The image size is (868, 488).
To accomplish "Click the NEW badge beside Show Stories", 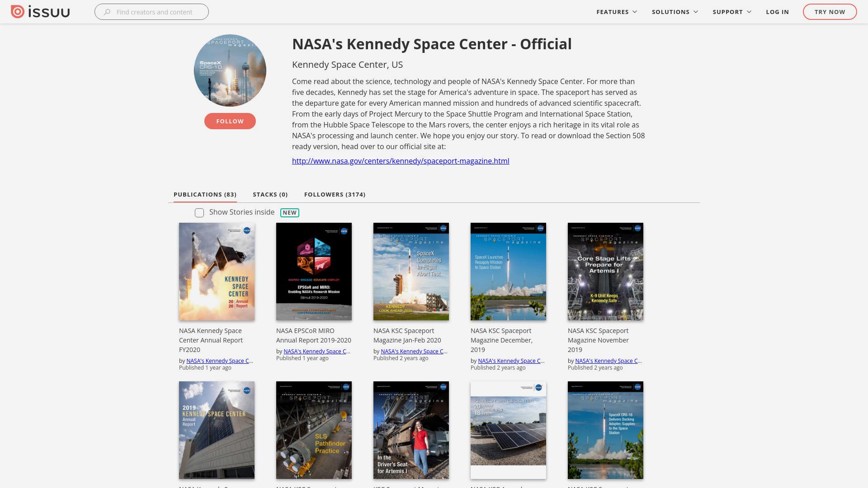I will (x=289, y=213).
